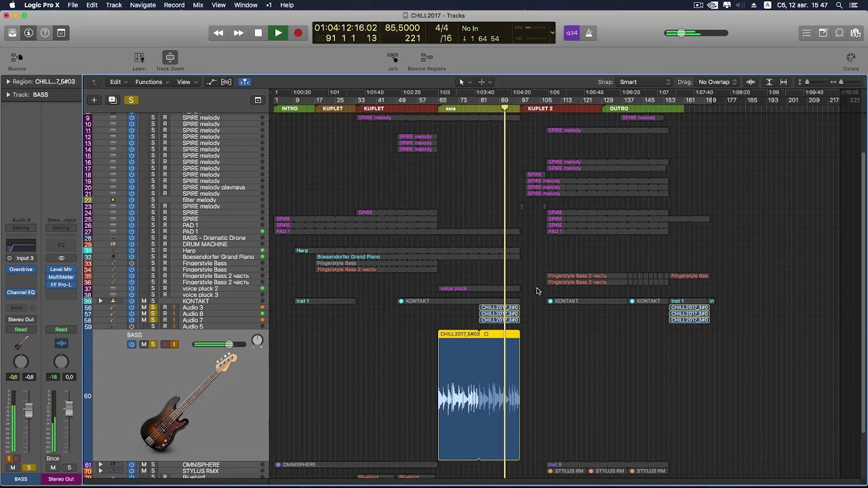Screen dimensions: 868x488
Task: Open the Snap mode Smart dropdown
Action: click(645, 82)
